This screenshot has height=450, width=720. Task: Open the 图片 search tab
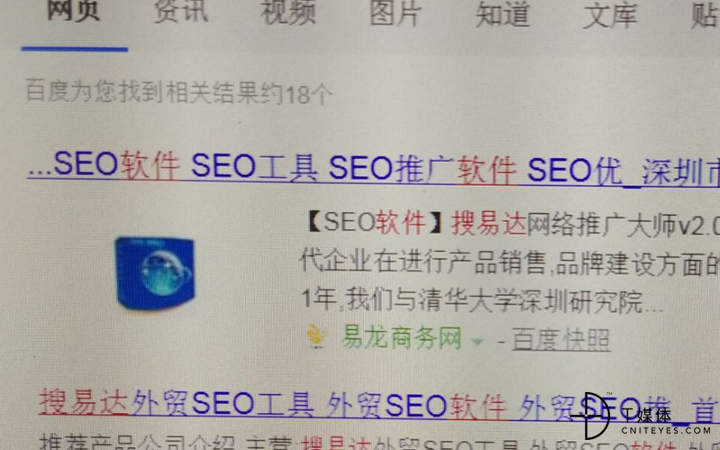[396, 13]
